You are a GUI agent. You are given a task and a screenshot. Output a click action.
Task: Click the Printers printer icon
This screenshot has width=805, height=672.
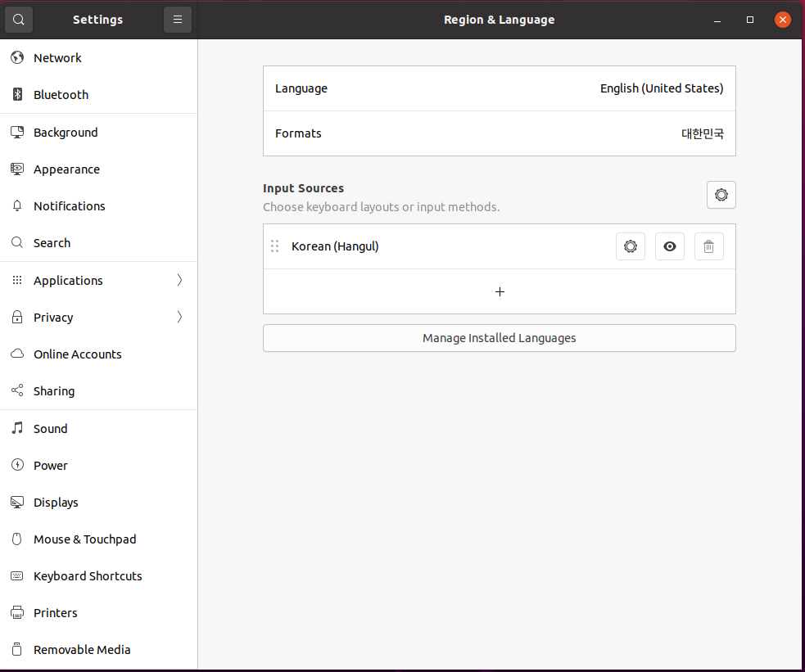click(x=17, y=612)
